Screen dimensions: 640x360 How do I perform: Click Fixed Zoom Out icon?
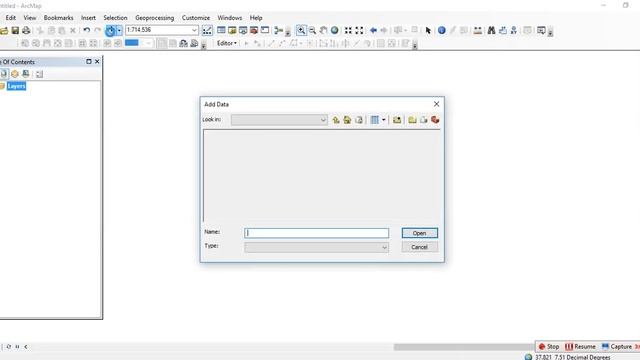coord(359,30)
